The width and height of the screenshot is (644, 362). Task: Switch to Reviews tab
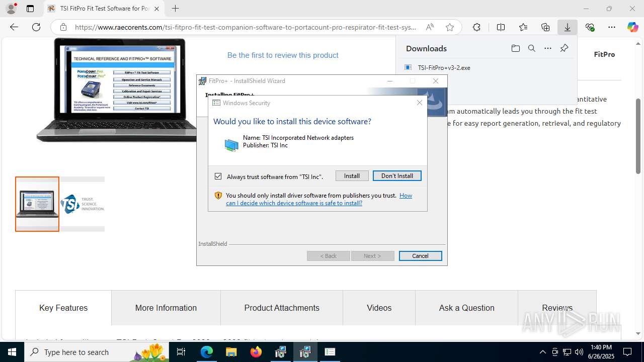pyautogui.click(x=557, y=308)
